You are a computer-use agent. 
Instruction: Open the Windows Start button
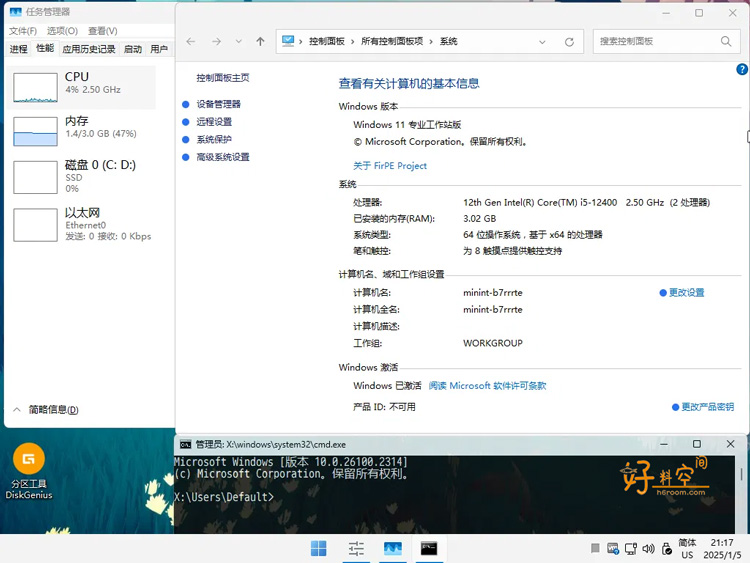click(319, 549)
